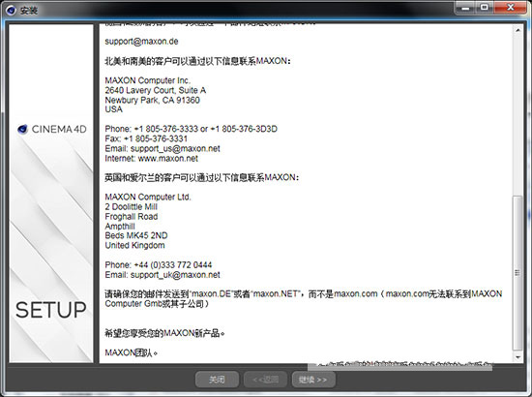Click the www.maxon.net internet address
This screenshot has height=397, width=532.
[168, 158]
